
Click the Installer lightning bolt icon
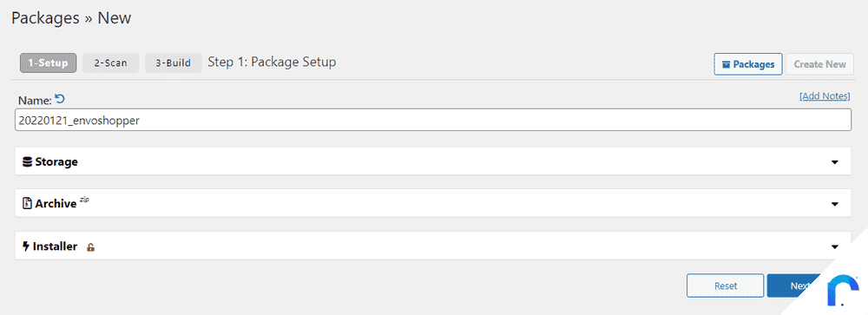pyautogui.click(x=26, y=246)
